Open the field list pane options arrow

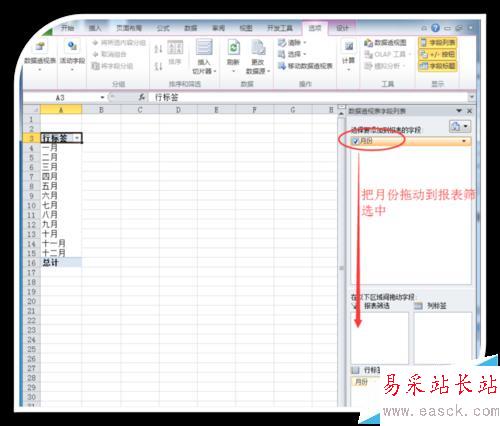point(459,111)
